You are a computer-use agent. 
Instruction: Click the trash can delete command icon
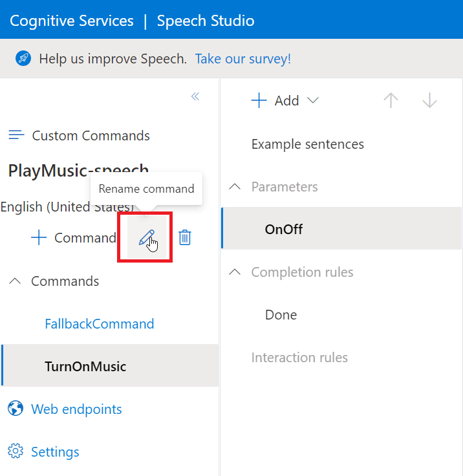[x=184, y=237]
